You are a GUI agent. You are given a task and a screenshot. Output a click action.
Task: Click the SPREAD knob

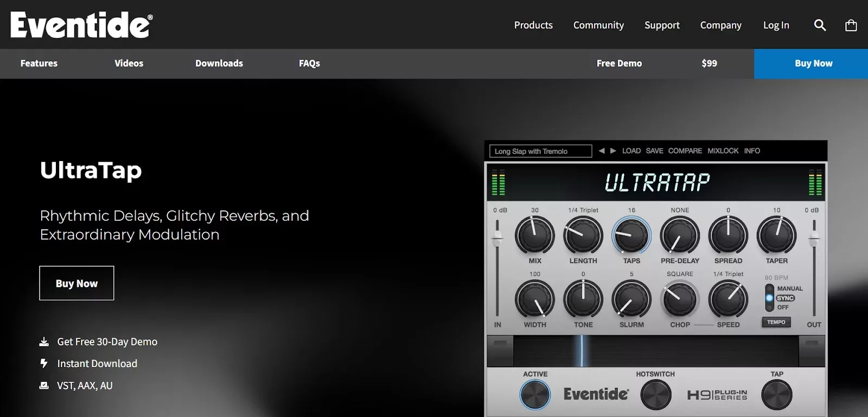(728, 235)
